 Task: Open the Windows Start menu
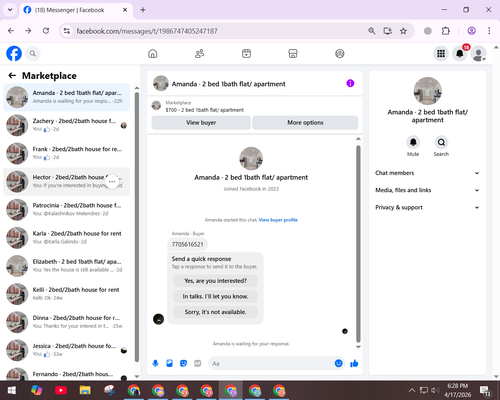(x=12, y=390)
